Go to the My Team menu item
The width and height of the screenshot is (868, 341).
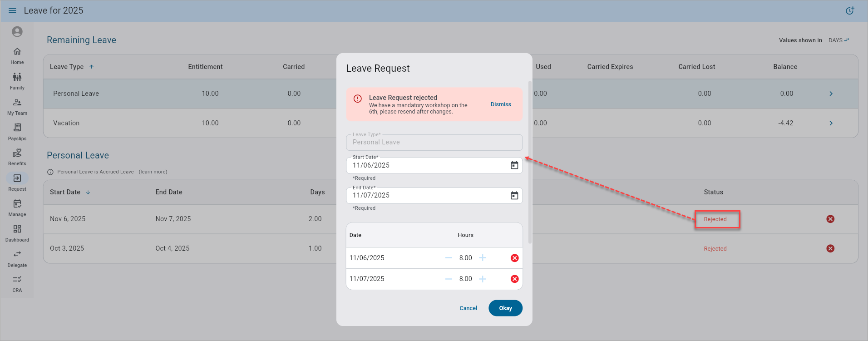click(17, 106)
